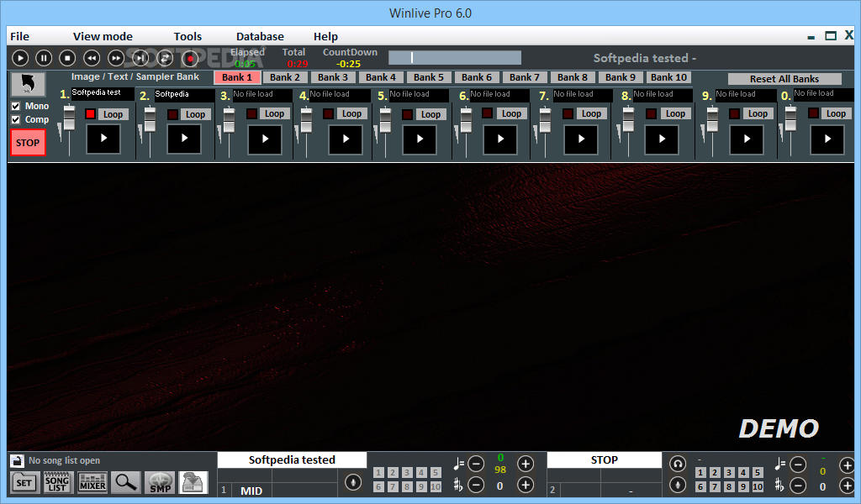This screenshot has width=861, height=504.
Task: Increase tempo with plus beside 98
Action: point(526,464)
